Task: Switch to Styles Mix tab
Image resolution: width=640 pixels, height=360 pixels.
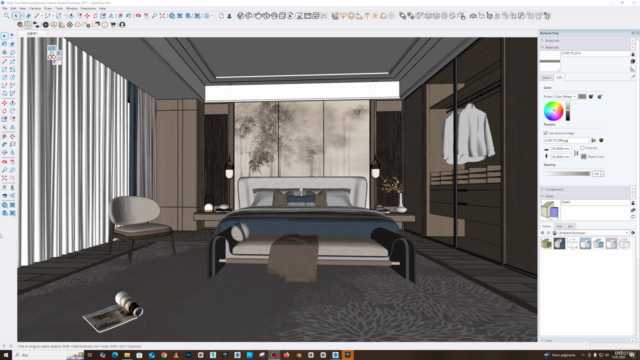Action: (570, 226)
